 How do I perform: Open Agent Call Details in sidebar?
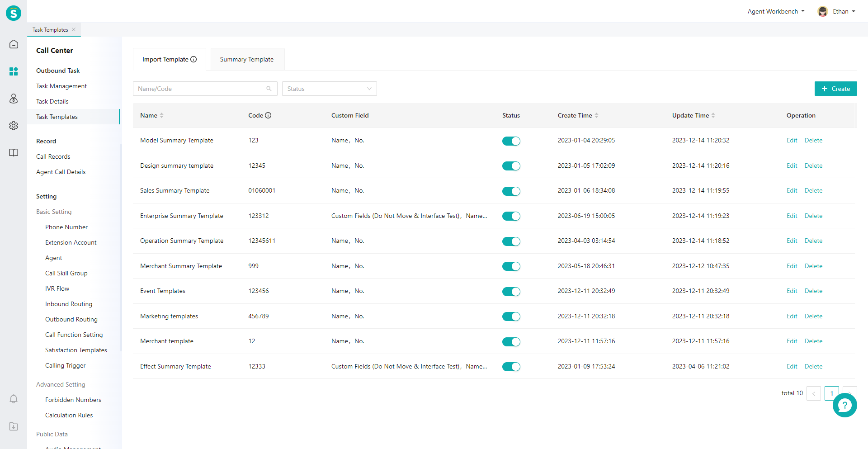pyautogui.click(x=61, y=172)
